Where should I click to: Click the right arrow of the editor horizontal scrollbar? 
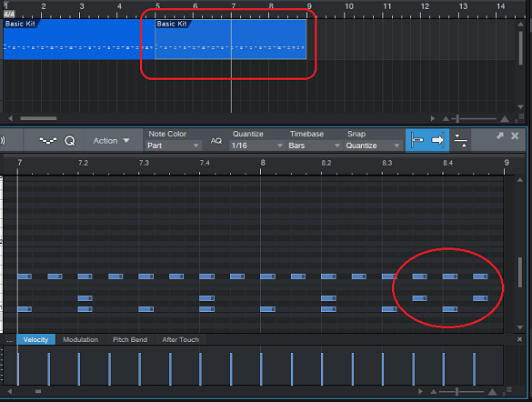pos(420,391)
